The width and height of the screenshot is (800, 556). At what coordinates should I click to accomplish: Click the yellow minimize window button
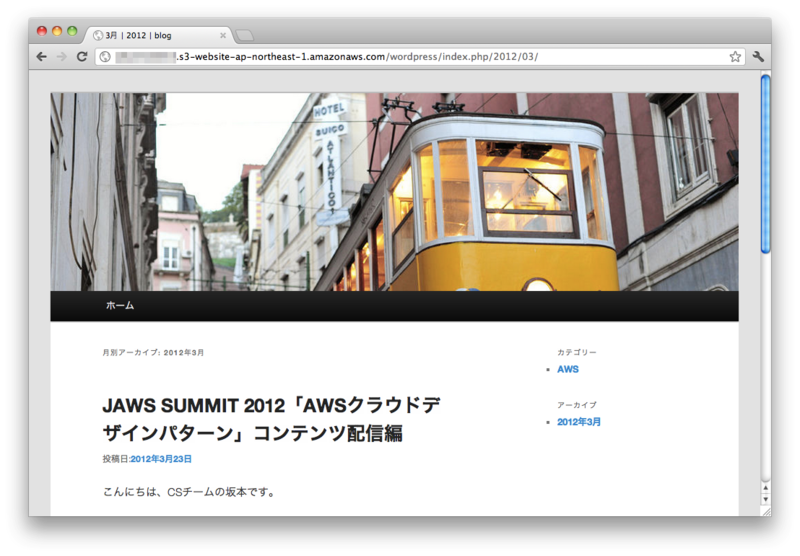57,31
